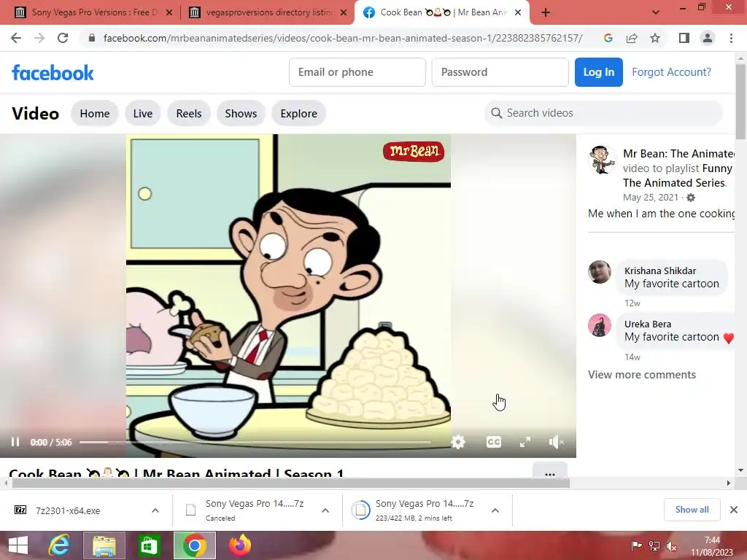Click post privacy gear icon
The image size is (747, 560).
(x=691, y=197)
